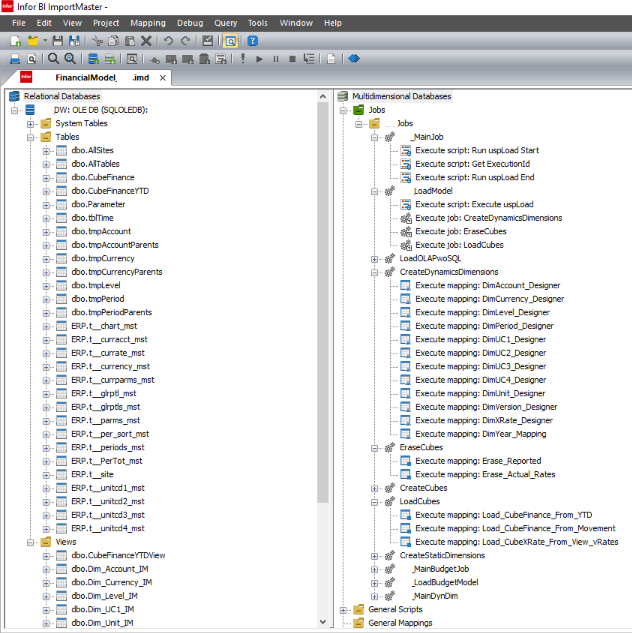Click the left panel scroll-up arrow
This screenshot has width=632, height=633.
tap(322, 96)
